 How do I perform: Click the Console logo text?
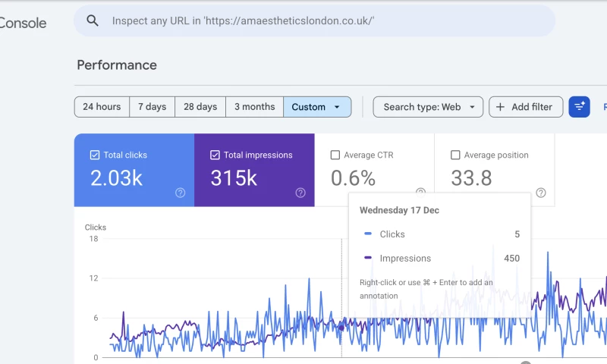[23, 24]
